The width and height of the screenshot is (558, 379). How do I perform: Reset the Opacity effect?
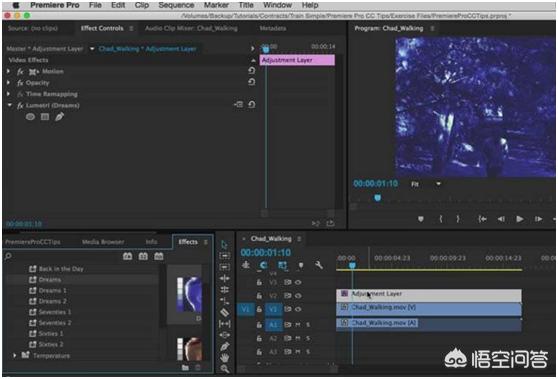252,82
